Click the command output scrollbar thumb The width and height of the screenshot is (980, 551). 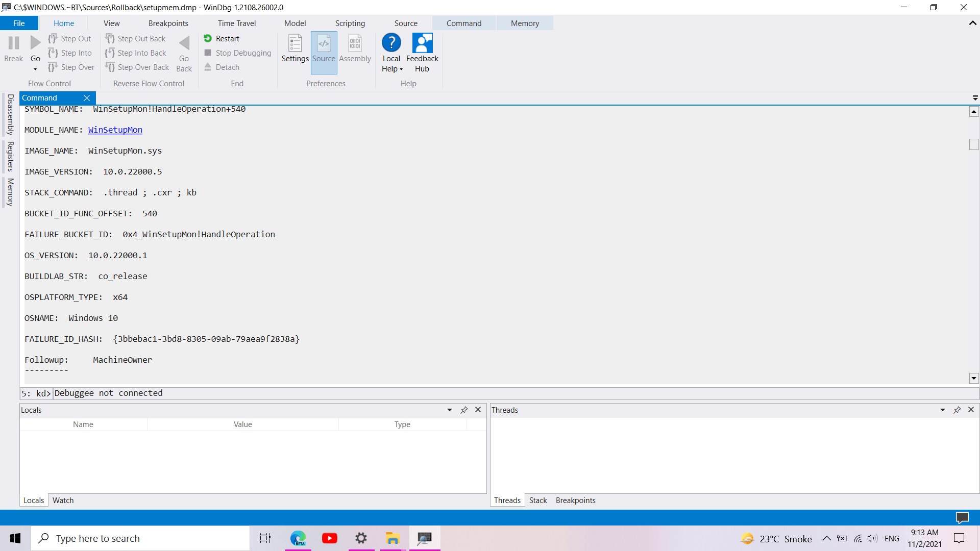pos(974,145)
